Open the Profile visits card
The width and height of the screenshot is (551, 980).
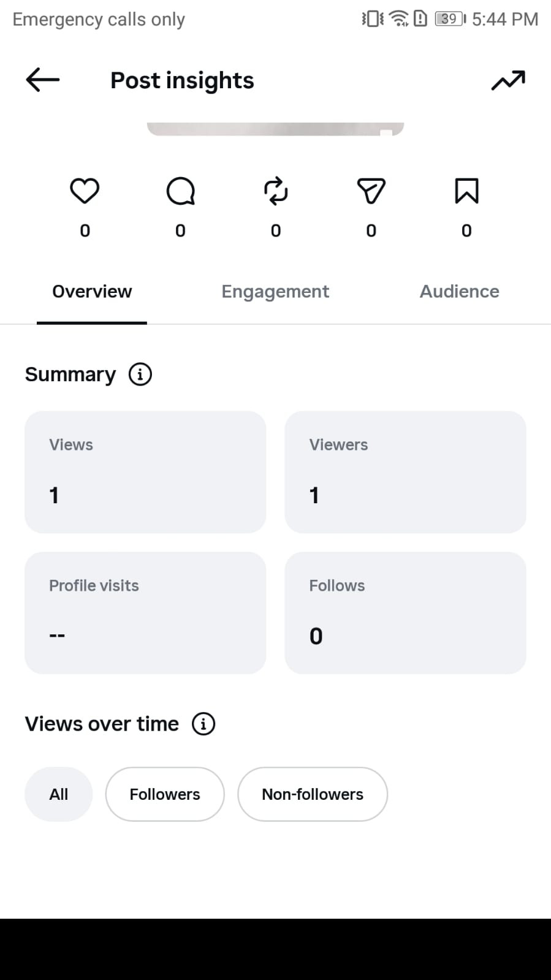coord(145,613)
